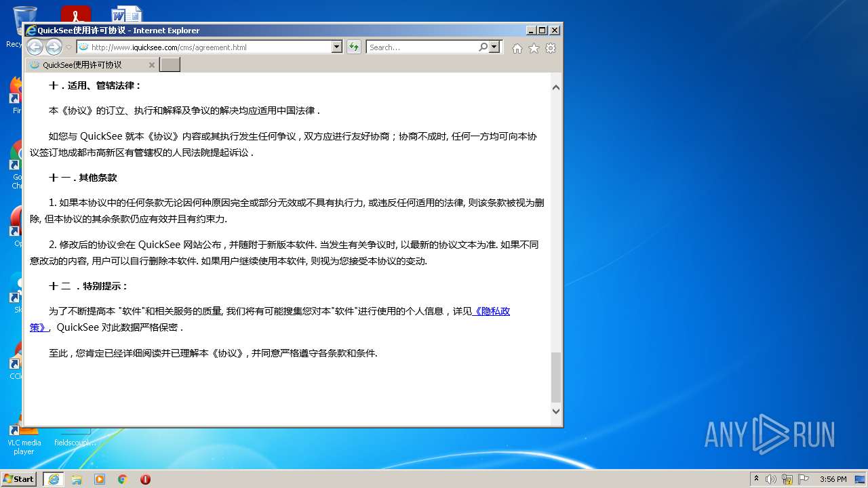This screenshot has width=868, height=488.
Task: Expand the address bar autocomplete dropdown
Action: coord(337,47)
